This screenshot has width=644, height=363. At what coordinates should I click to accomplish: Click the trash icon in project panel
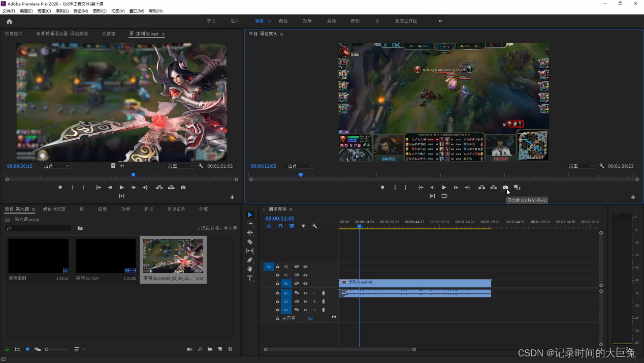pos(230,349)
